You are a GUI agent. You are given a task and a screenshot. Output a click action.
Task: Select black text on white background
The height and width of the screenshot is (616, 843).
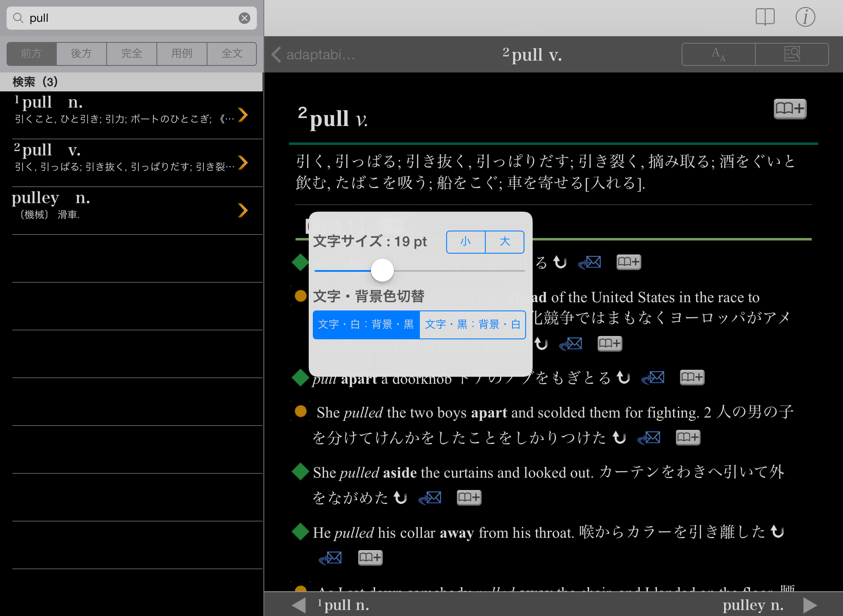click(x=472, y=325)
